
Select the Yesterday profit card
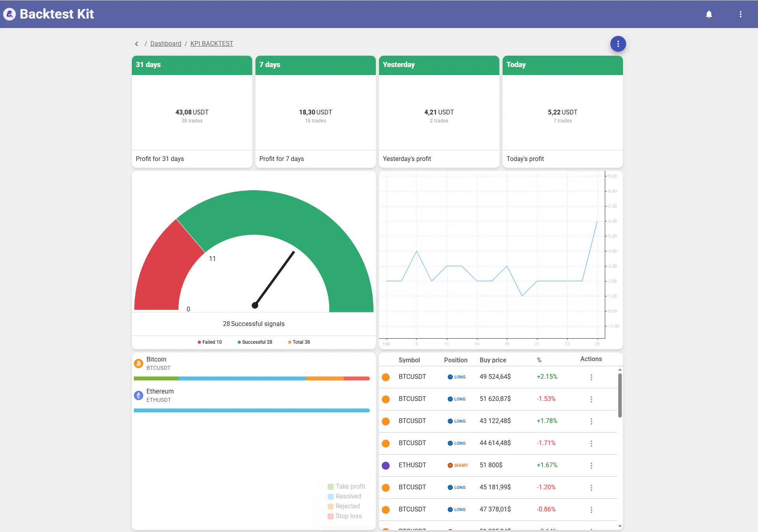click(439, 112)
